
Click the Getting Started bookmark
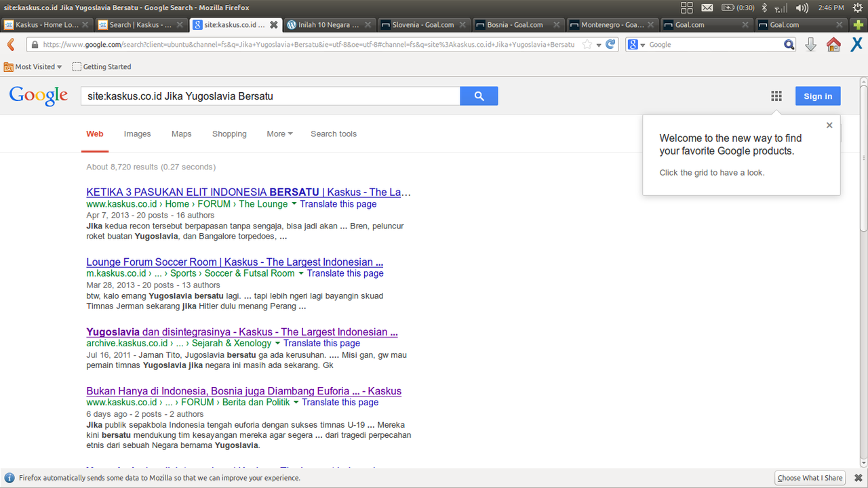point(102,66)
